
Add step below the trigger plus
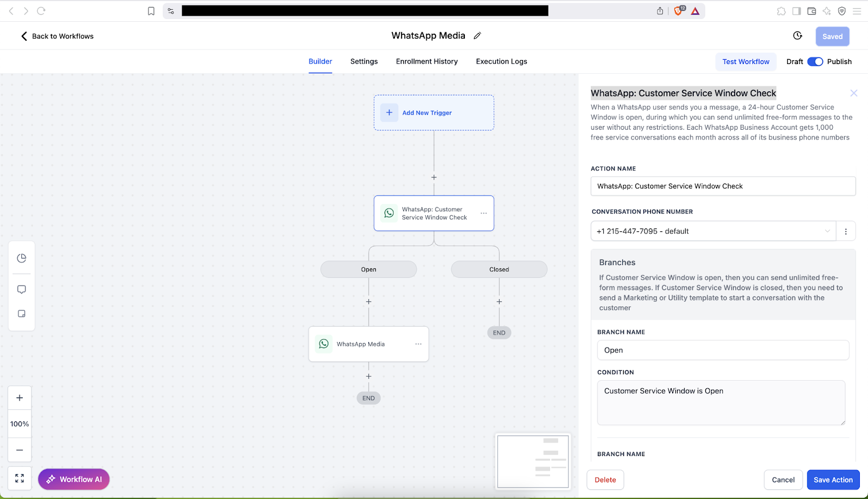434,177
